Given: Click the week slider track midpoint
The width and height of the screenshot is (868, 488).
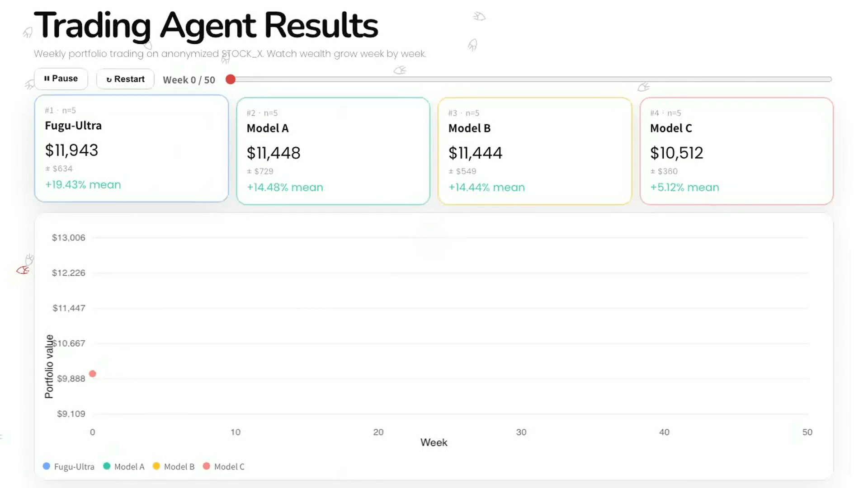Looking at the screenshot, I should point(531,80).
